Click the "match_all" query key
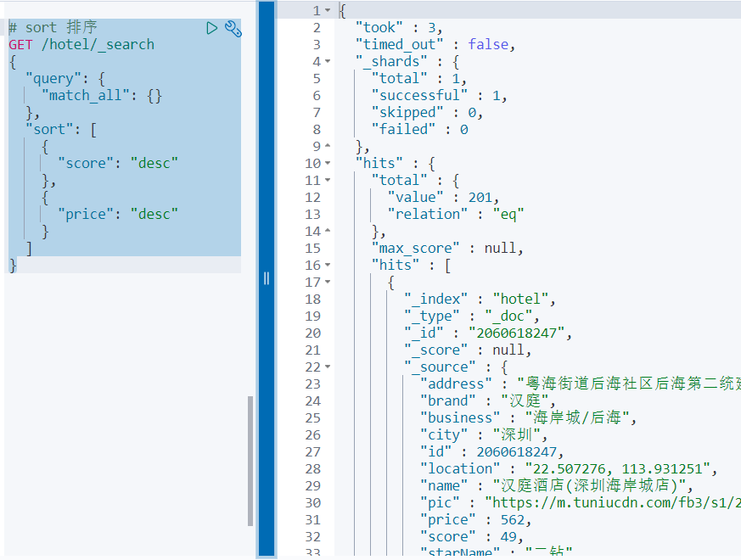The height and width of the screenshot is (560, 741). point(86,96)
